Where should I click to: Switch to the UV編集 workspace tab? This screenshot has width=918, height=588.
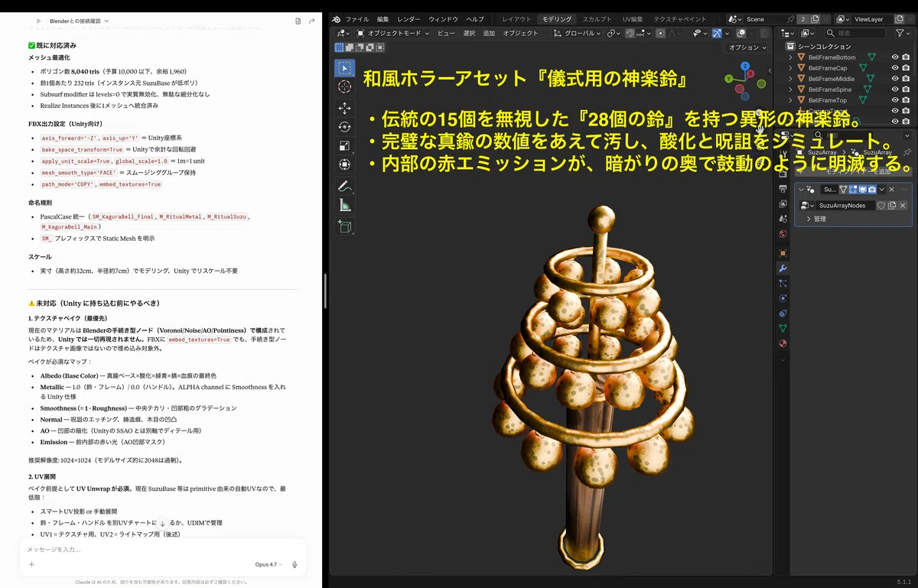(632, 19)
